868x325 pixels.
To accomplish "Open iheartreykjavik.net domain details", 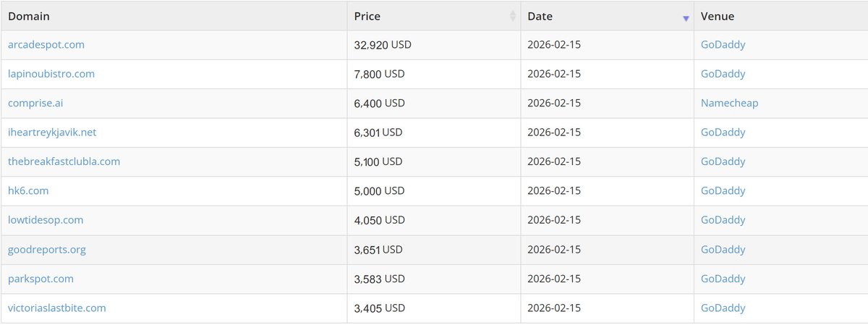I will coord(52,132).
